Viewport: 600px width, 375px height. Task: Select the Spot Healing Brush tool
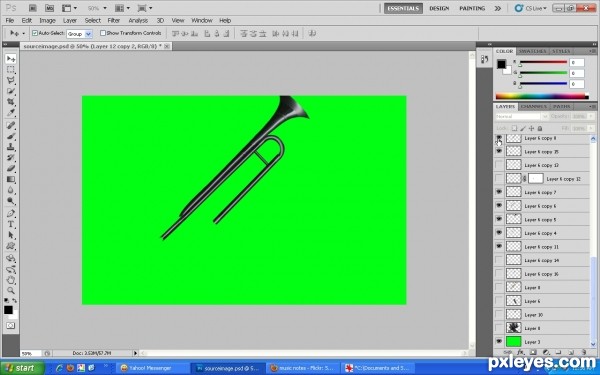tap(11, 126)
